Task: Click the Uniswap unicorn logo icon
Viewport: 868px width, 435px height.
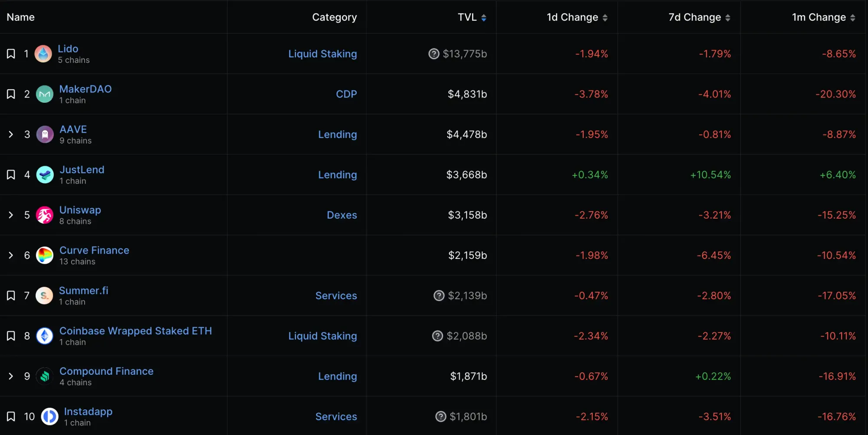Action: [45, 215]
